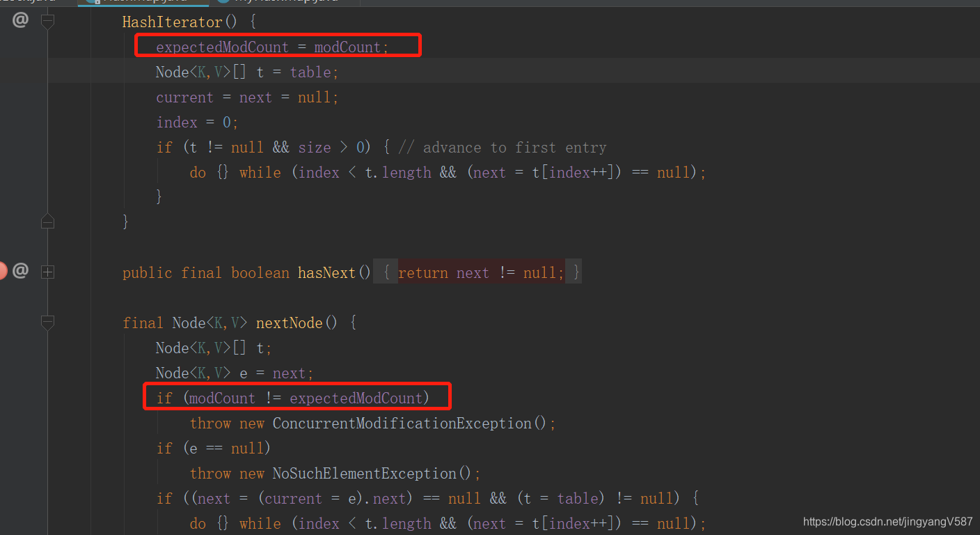Click the 'if (e == null)' line
The width and height of the screenshot is (980, 535).
pyautogui.click(x=213, y=449)
